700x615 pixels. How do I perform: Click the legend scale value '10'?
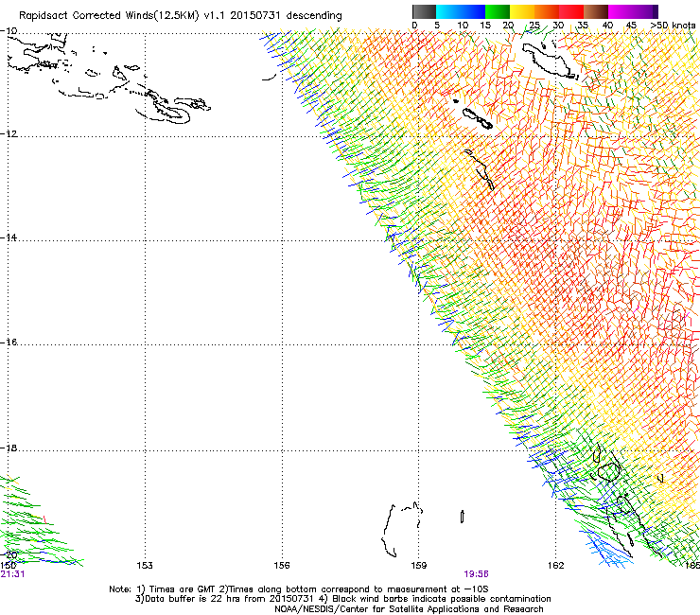pos(463,25)
